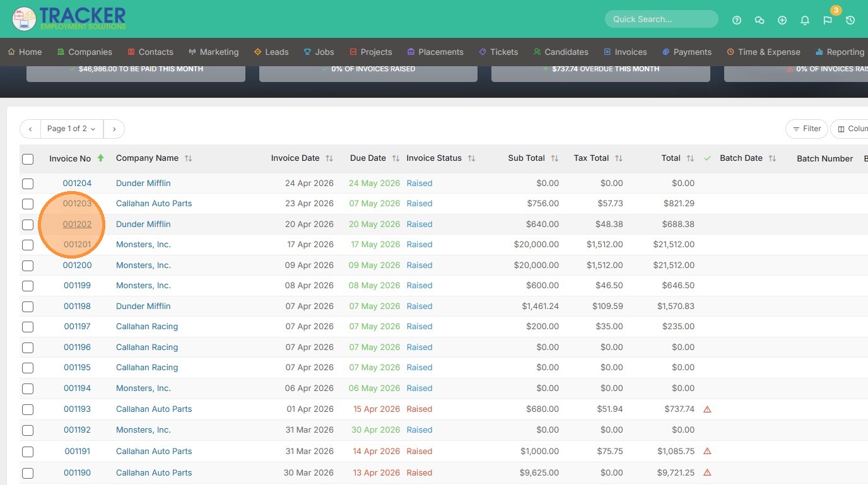This screenshot has height=485, width=868.
Task: Open the chat messages icon
Action: 759,20
